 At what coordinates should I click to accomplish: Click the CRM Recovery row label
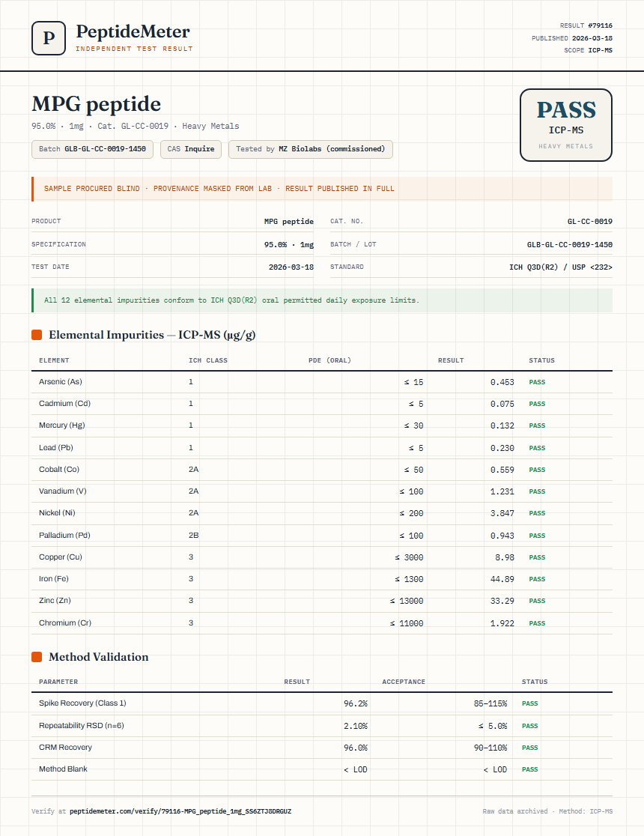pos(65,748)
